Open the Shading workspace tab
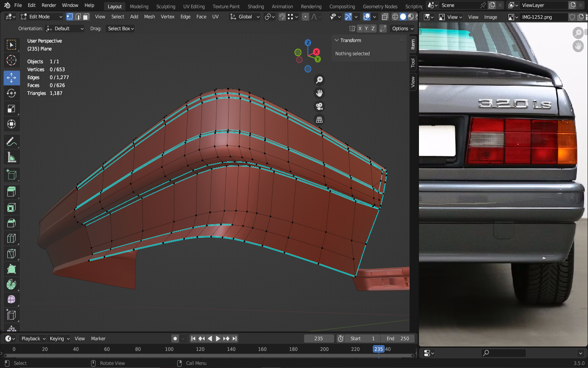 pyautogui.click(x=256, y=7)
